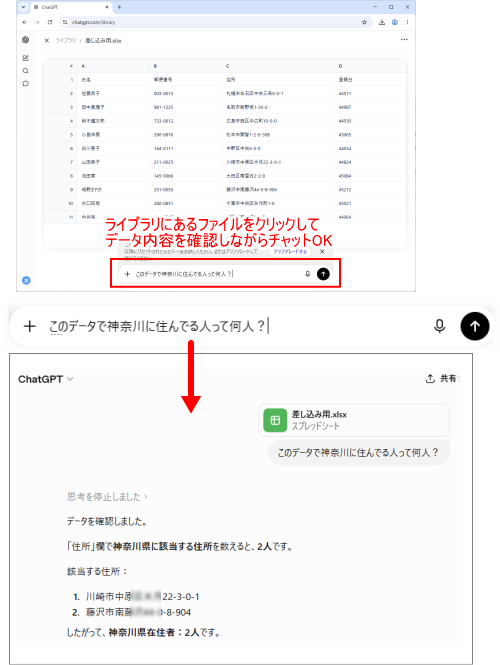Click browser forward arrow
This screenshot has height=665, width=500.
37,22
